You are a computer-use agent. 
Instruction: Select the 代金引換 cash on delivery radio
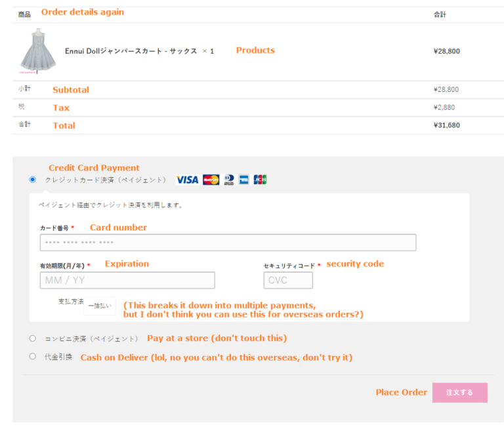(x=33, y=357)
